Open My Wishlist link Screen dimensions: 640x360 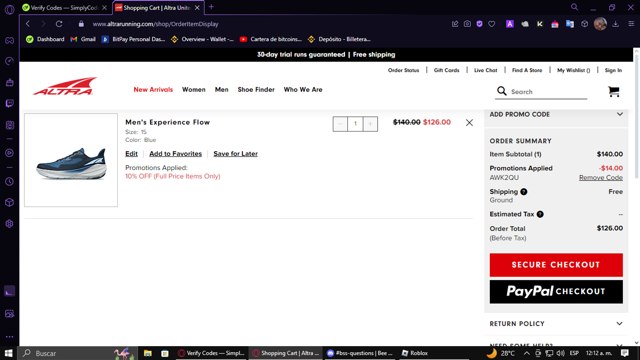pos(573,70)
